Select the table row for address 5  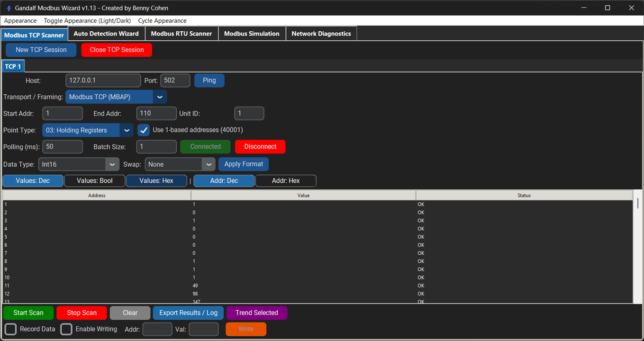click(x=317, y=237)
